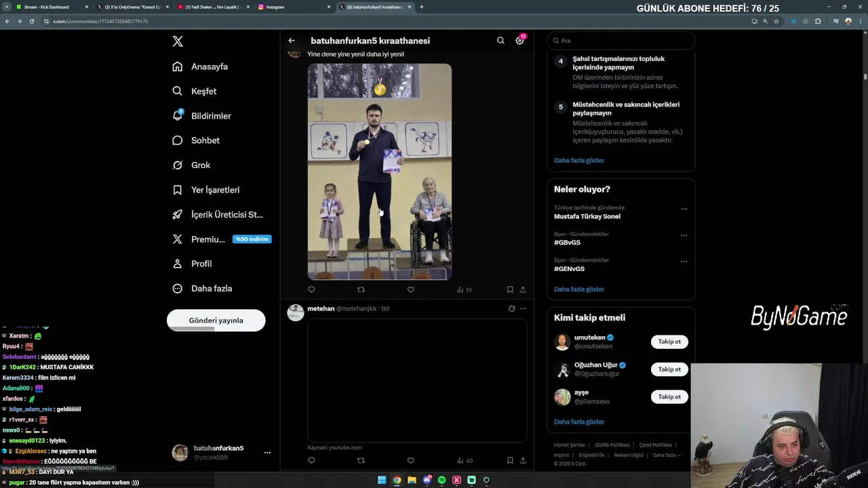Open batuhanfurkan5 account menu dots

click(267, 453)
